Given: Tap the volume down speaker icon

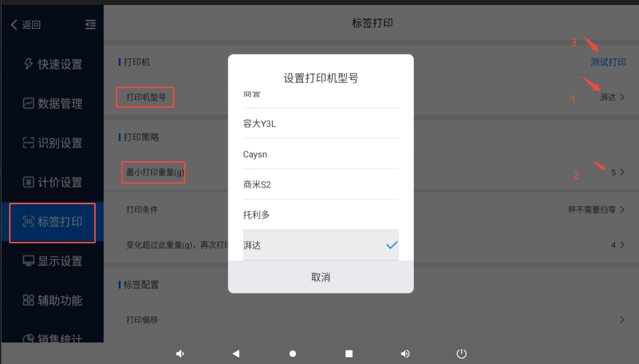Looking at the screenshot, I should (x=180, y=354).
